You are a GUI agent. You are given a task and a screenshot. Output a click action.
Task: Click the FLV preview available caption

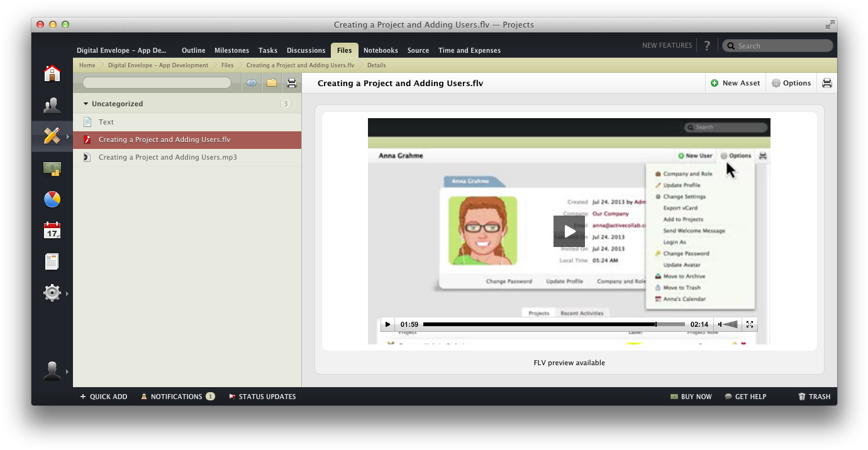point(569,363)
